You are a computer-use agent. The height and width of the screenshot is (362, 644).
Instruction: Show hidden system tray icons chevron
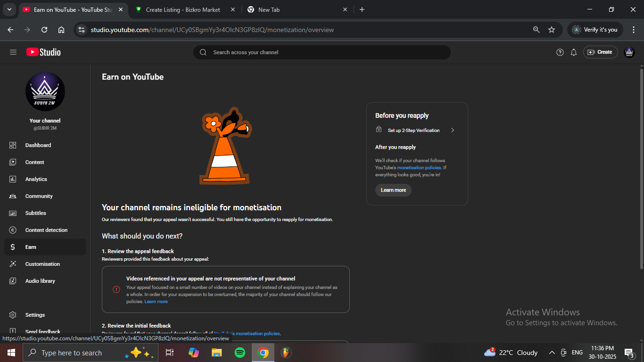pos(552,353)
